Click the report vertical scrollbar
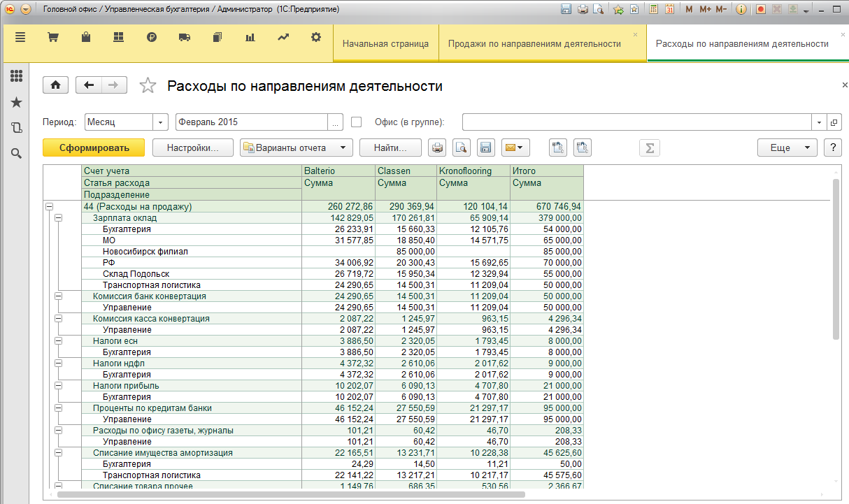This screenshot has width=849, height=504. point(836,259)
